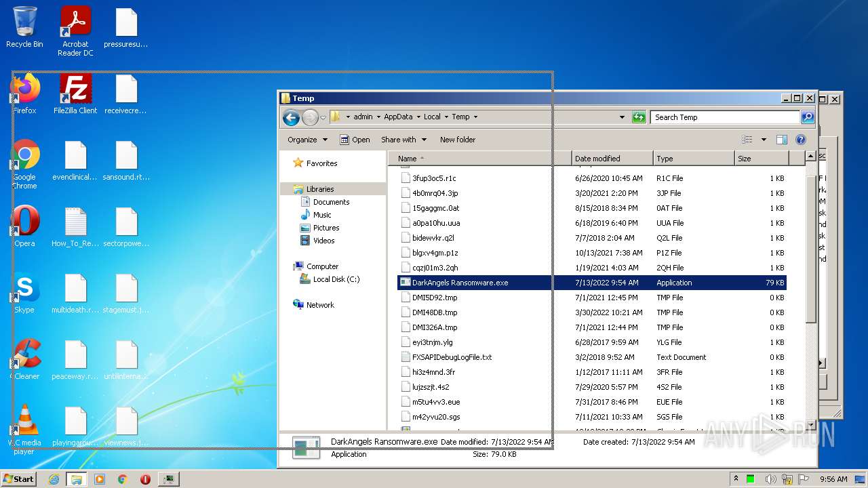Open Opera desktop shortcut
868x488 pixels.
24,226
